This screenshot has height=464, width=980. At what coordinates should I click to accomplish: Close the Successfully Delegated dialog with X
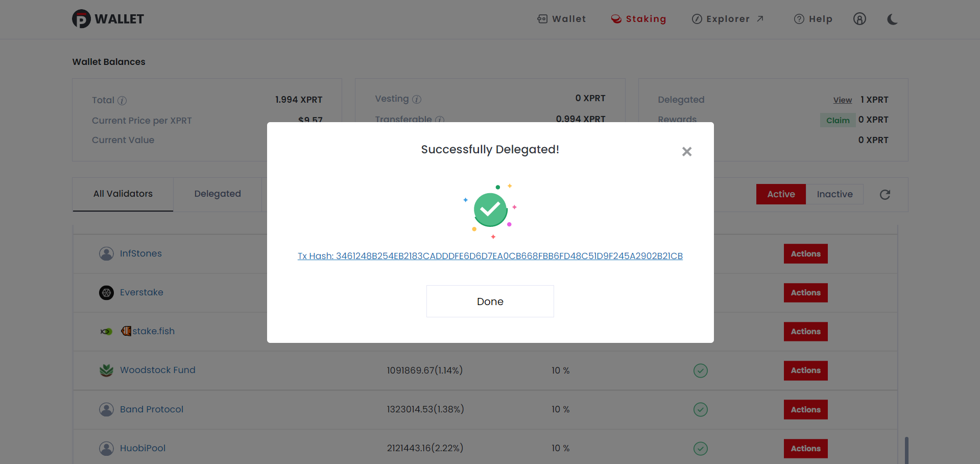pos(687,151)
